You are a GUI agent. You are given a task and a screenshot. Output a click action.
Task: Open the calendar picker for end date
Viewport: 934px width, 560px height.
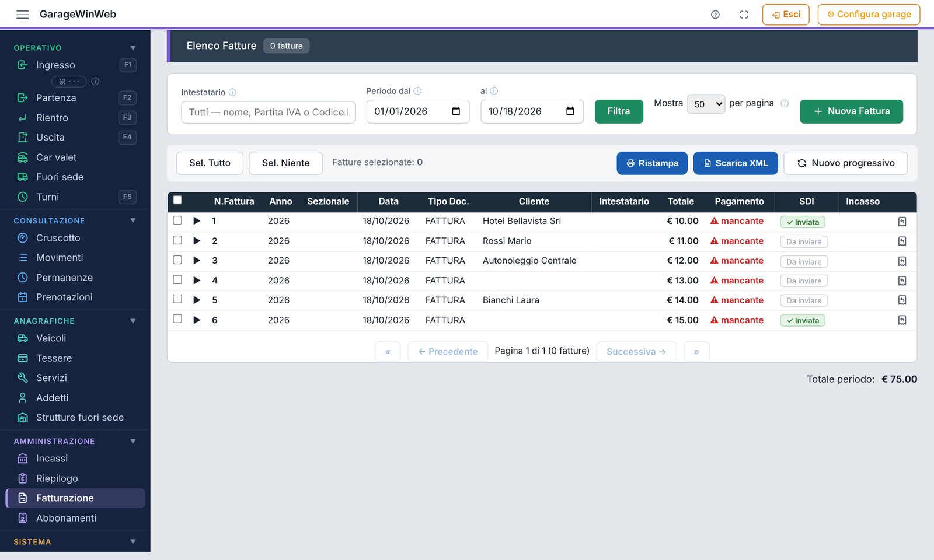pos(570,111)
